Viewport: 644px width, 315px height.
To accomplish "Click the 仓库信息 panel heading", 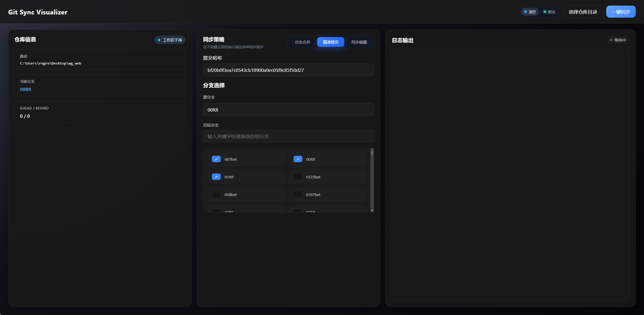I will click(25, 39).
